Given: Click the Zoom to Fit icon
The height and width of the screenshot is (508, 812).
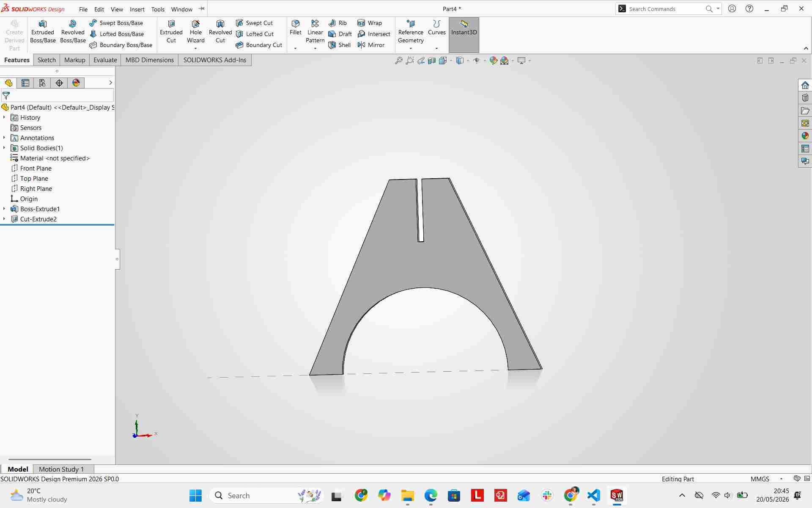Looking at the screenshot, I should click(x=398, y=61).
